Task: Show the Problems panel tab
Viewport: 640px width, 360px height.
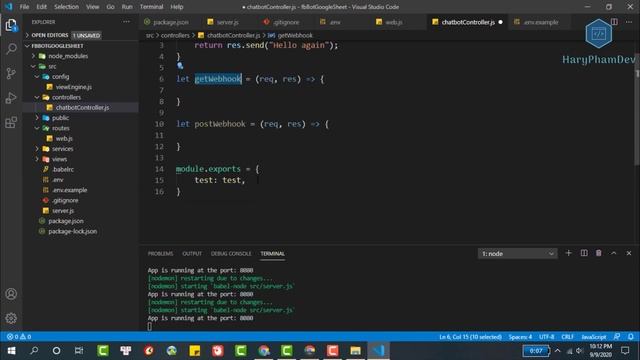Action: (160, 253)
